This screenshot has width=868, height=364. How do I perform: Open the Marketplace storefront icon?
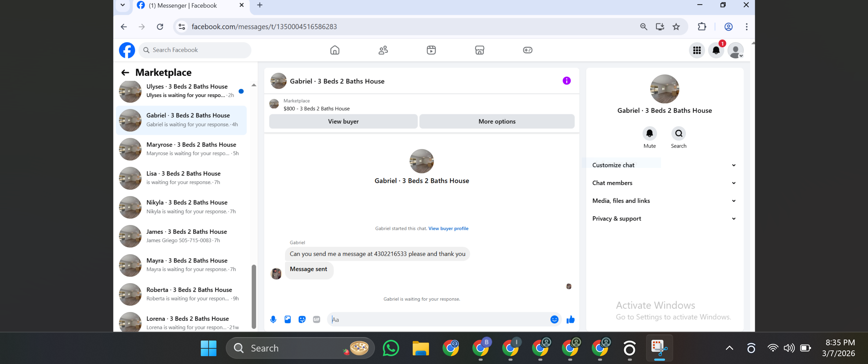point(479,50)
